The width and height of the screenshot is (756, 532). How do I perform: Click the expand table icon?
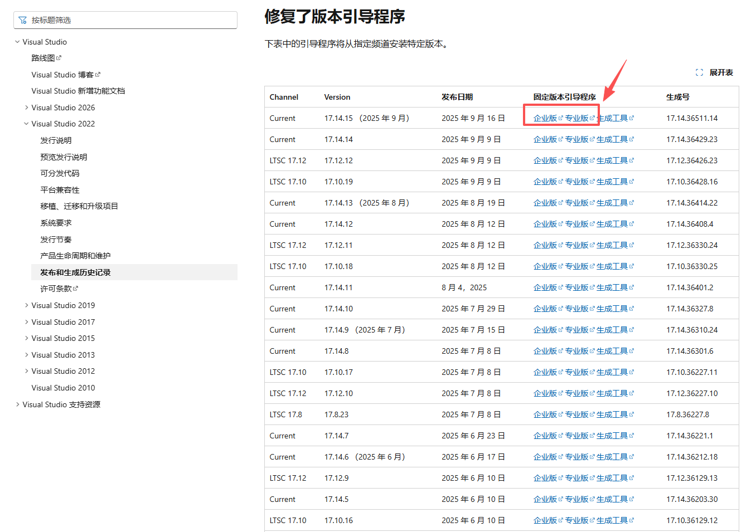[699, 72]
